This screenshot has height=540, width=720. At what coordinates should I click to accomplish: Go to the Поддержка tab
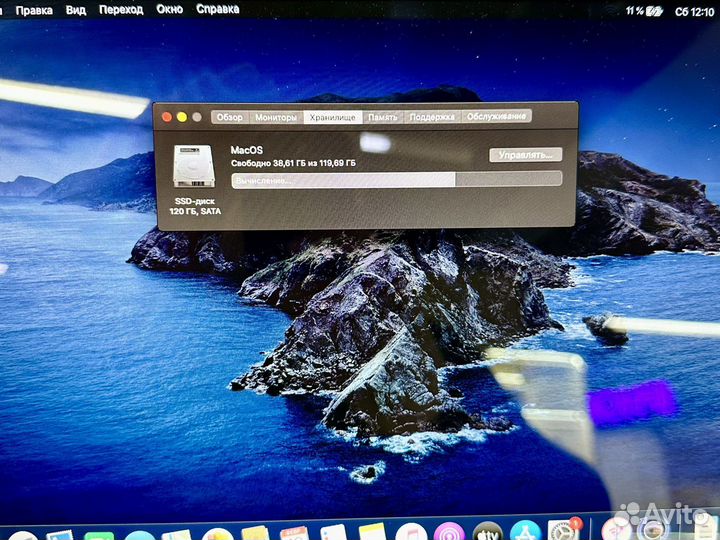tap(432, 117)
